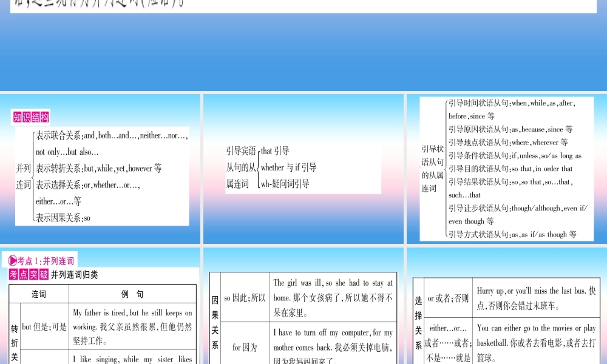Click the example I have to turn off my computer

click(333, 347)
